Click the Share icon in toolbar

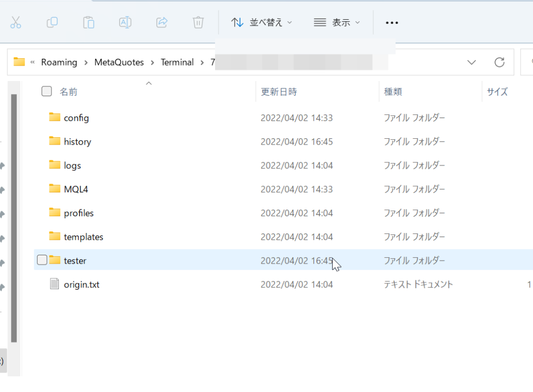[x=162, y=22]
